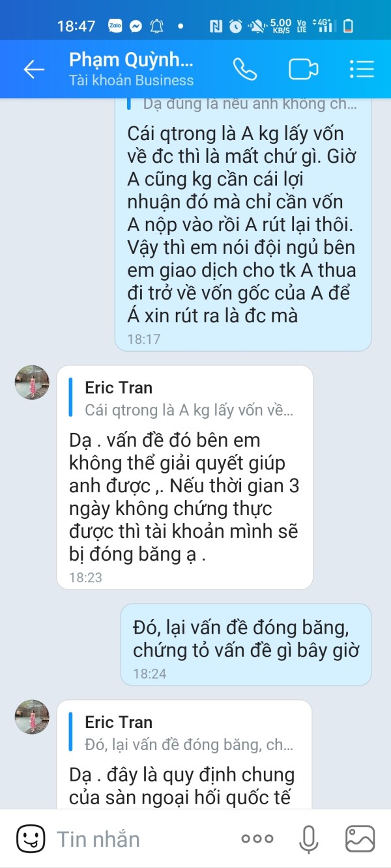Open conversation options list menu icon
The width and height of the screenshot is (391, 868).
(362, 70)
